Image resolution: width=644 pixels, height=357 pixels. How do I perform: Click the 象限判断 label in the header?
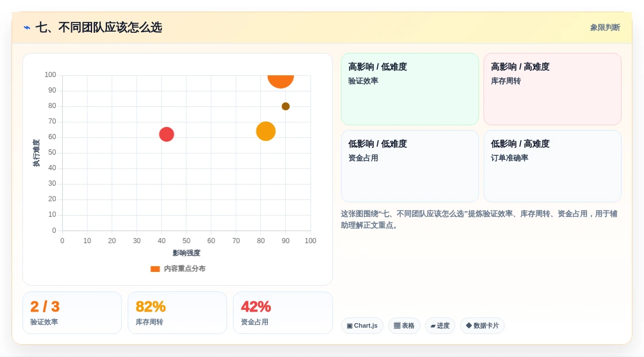click(605, 28)
